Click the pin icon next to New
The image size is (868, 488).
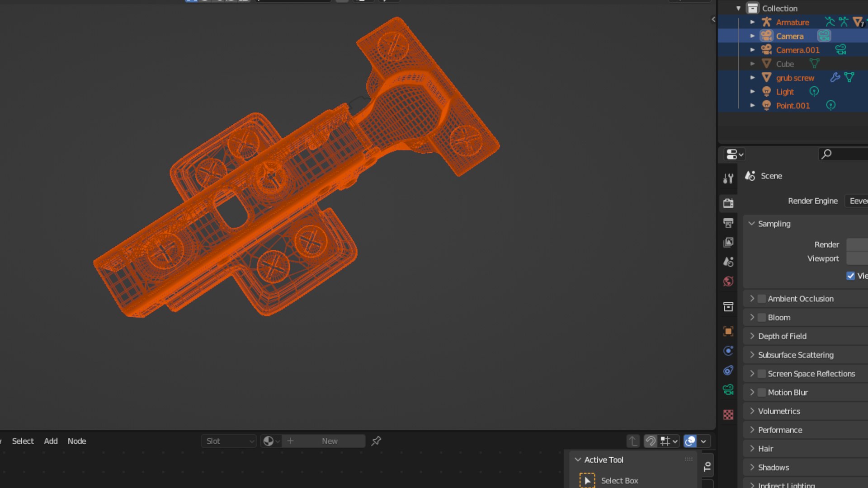376,441
